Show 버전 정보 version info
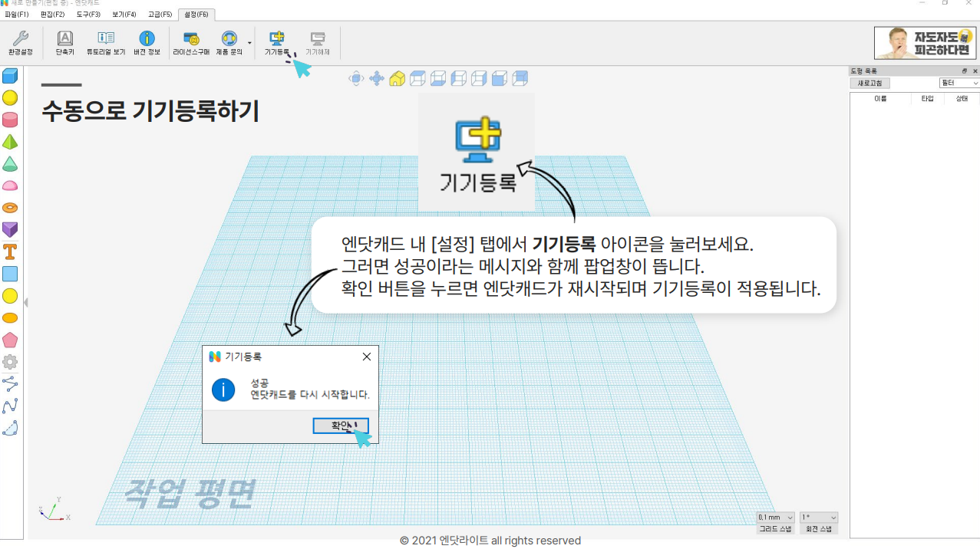Screen dimensions: 980x549 [147, 44]
